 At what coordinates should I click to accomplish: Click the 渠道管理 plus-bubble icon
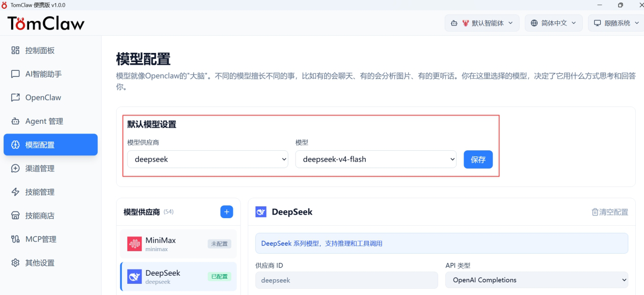pyautogui.click(x=15, y=168)
